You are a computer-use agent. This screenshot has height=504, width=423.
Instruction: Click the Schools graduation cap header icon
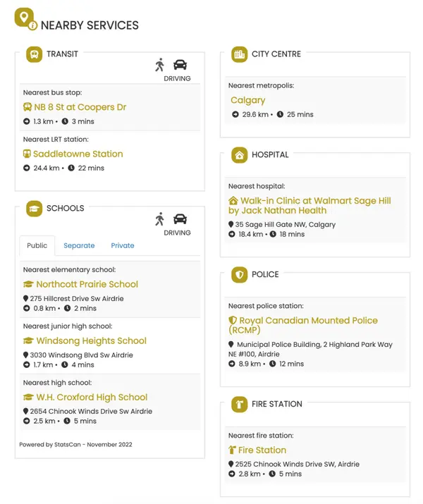[x=34, y=209]
